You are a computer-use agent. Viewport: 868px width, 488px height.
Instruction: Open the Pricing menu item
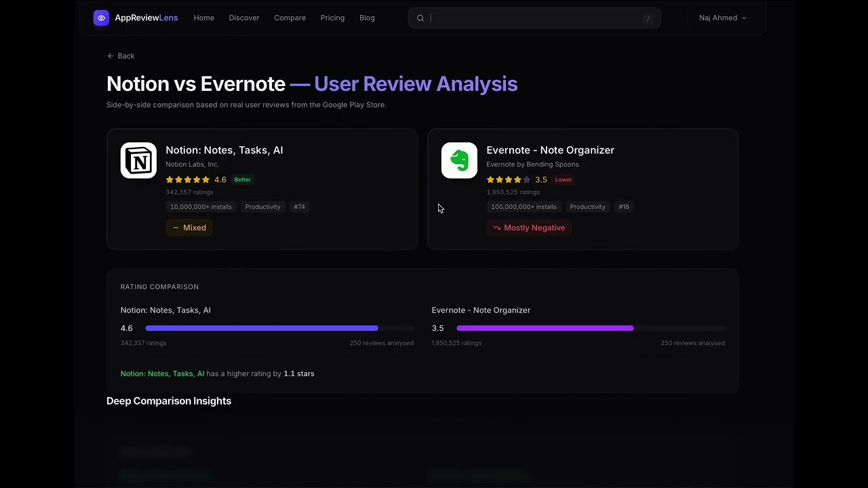point(332,18)
